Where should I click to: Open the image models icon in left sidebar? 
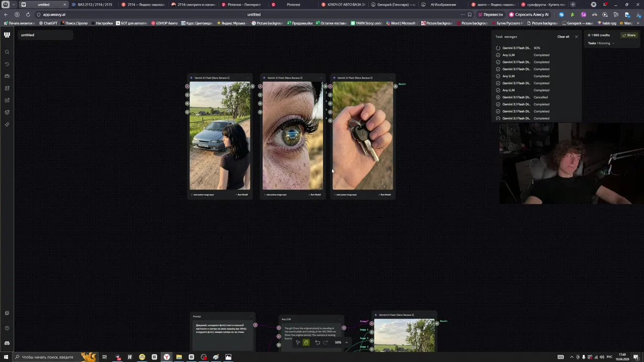pyautogui.click(x=7, y=88)
